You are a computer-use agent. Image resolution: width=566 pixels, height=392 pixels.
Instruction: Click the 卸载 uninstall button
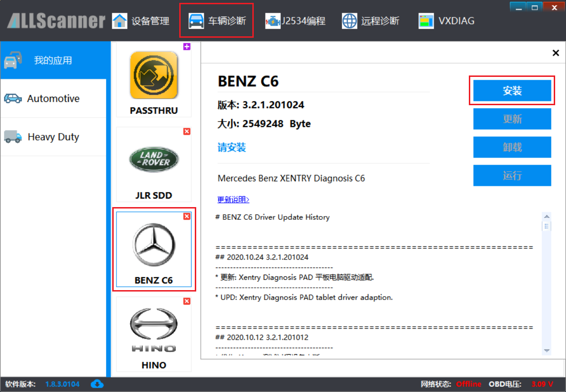click(512, 147)
